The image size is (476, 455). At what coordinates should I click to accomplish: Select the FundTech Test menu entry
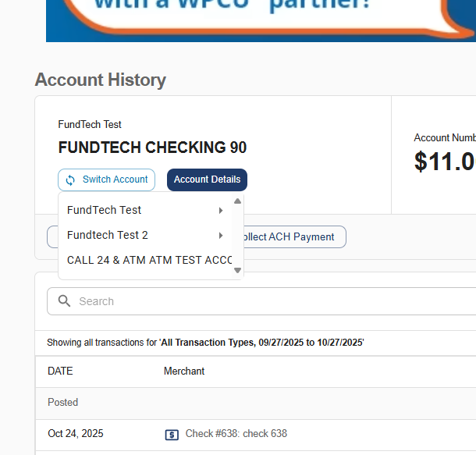click(105, 211)
